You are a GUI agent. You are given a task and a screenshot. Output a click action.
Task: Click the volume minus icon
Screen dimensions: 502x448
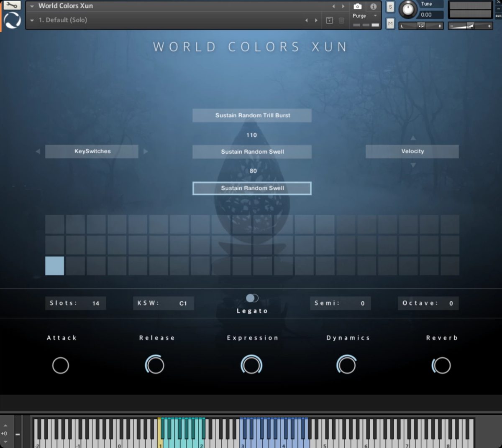(451, 26)
